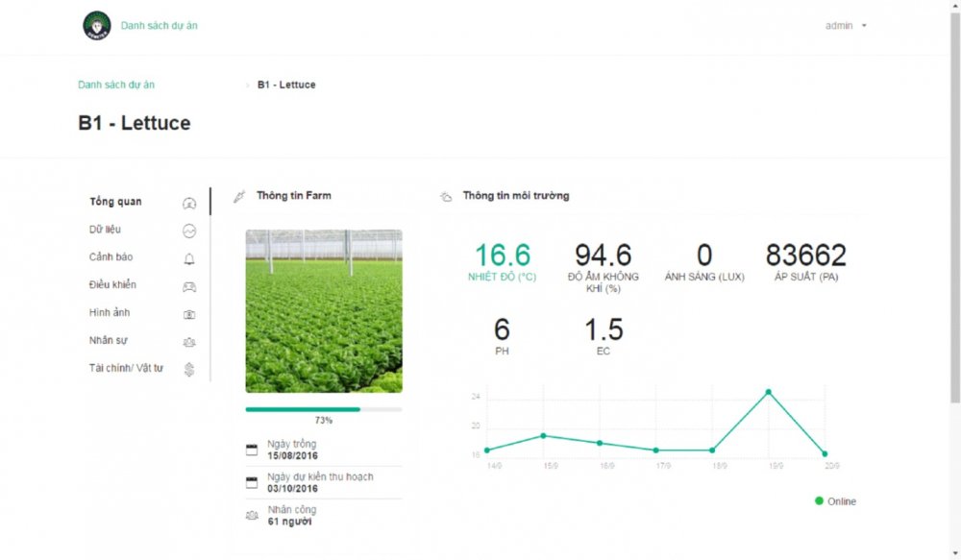Image resolution: width=961 pixels, height=560 pixels.
Task: Open the admin user dropdown
Action: [x=845, y=26]
